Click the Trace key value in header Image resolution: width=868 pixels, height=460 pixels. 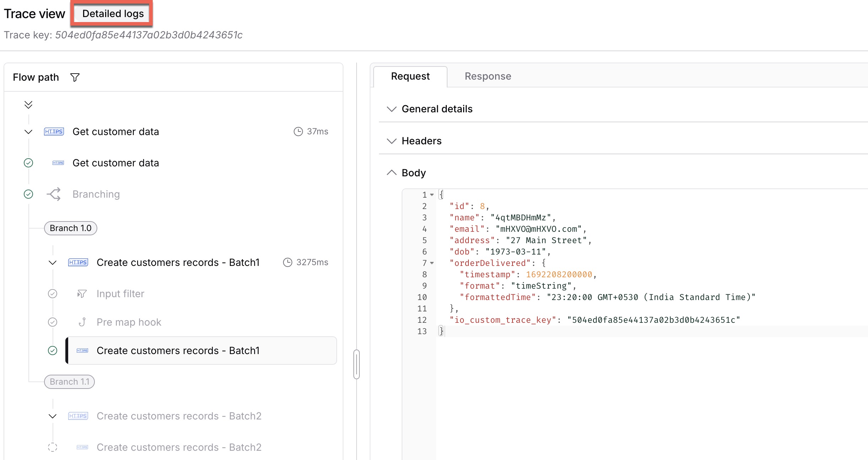(x=149, y=35)
